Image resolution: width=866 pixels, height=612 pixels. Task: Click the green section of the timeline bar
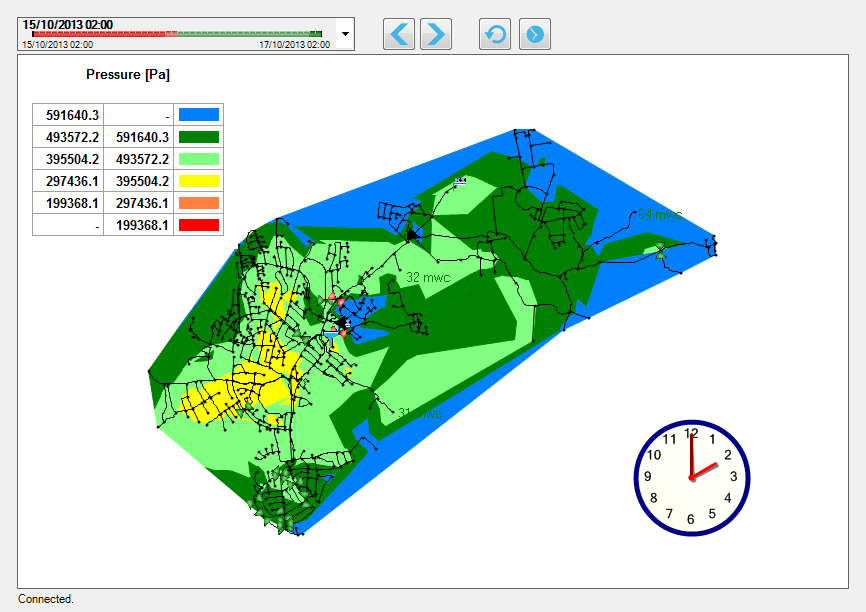point(250,34)
